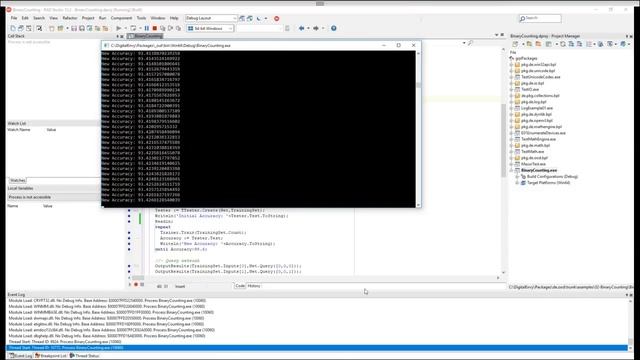Click the Save desktop layout icon
Viewport: 640px width, 360px height.
[242, 18]
